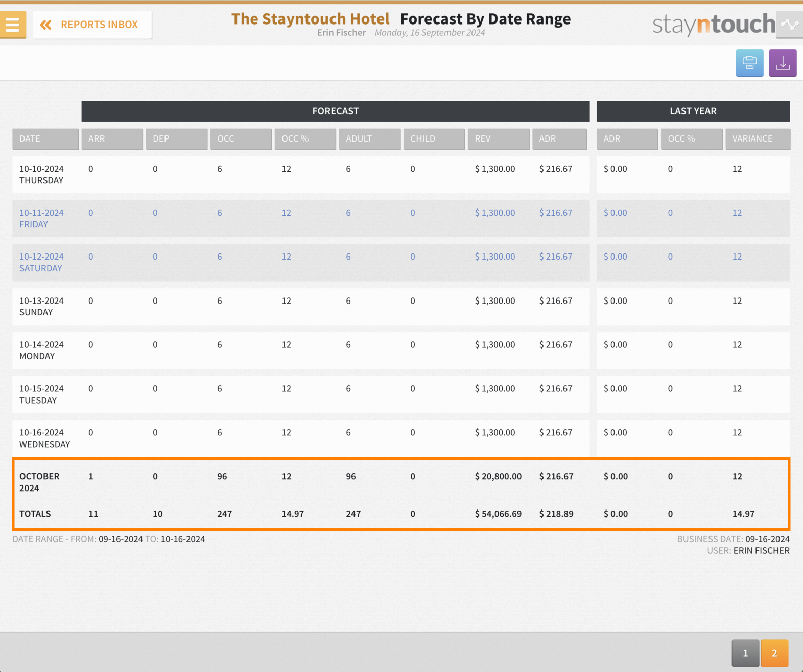Click the FORECAST section header
This screenshot has width=803, height=672.
tap(336, 111)
